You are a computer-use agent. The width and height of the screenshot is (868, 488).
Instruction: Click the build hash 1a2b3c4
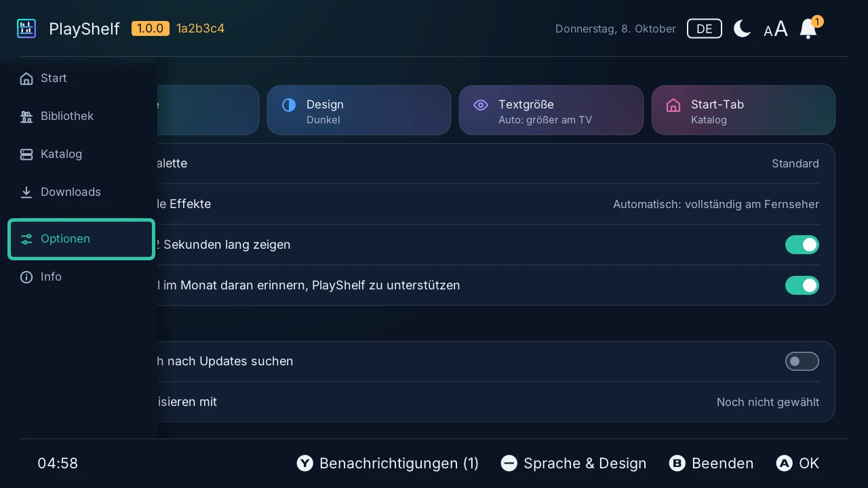200,28
